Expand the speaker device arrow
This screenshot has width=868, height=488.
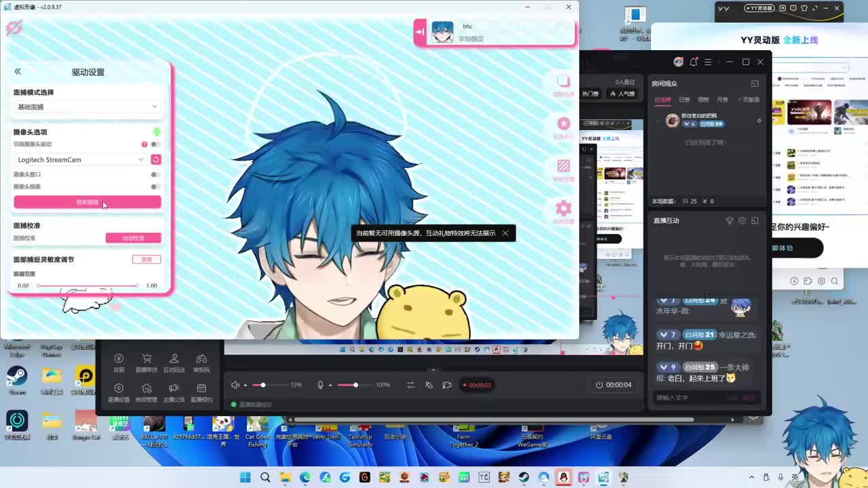coord(245,385)
